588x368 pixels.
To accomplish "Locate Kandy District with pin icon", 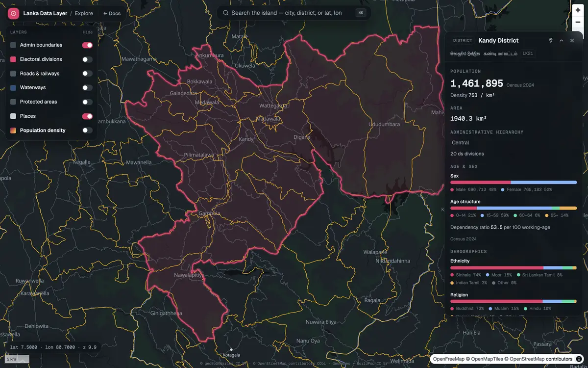I will pyautogui.click(x=551, y=41).
